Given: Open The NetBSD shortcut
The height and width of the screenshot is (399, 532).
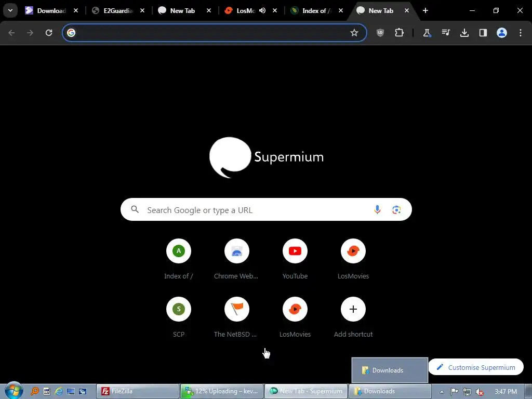Looking at the screenshot, I should 236,317.
